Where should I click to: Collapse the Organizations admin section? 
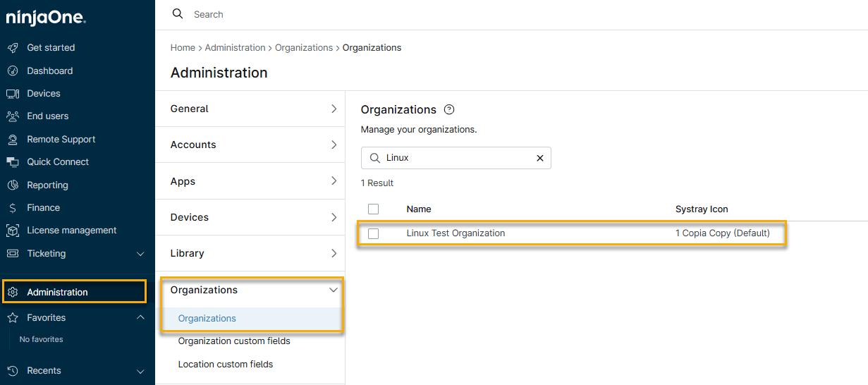click(x=334, y=290)
